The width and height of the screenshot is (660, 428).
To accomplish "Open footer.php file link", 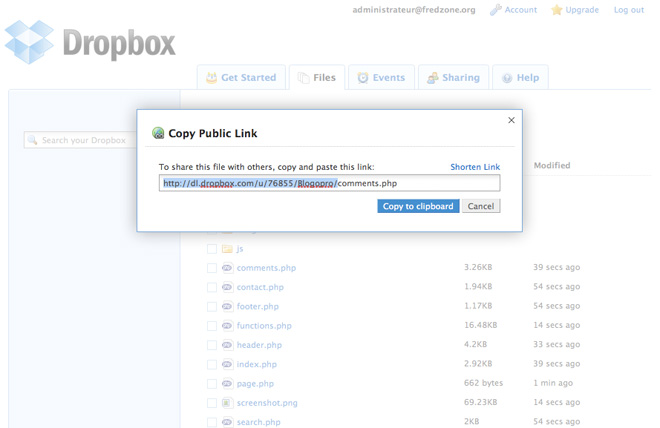I will click(x=258, y=306).
